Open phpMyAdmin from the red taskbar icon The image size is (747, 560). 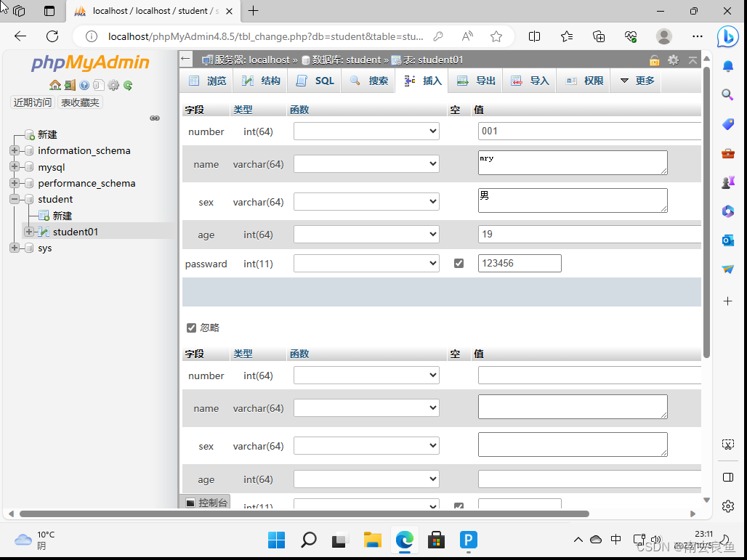click(x=436, y=540)
